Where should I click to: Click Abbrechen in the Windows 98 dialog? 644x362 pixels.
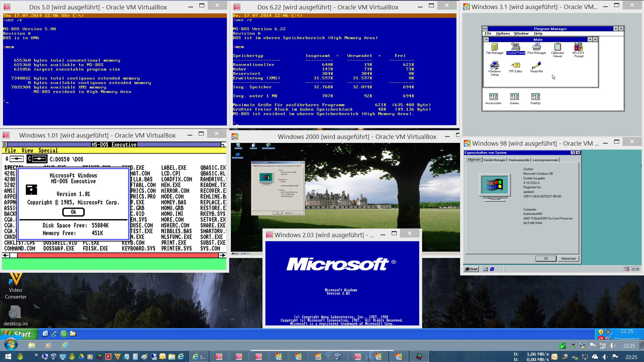click(568, 259)
